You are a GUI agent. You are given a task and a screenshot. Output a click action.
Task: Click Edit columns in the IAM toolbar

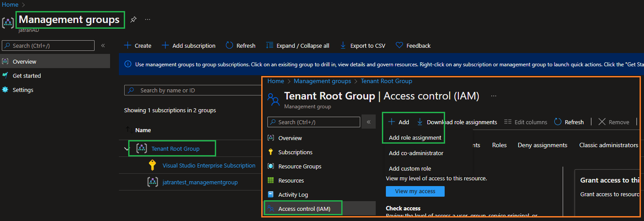click(526, 122)
